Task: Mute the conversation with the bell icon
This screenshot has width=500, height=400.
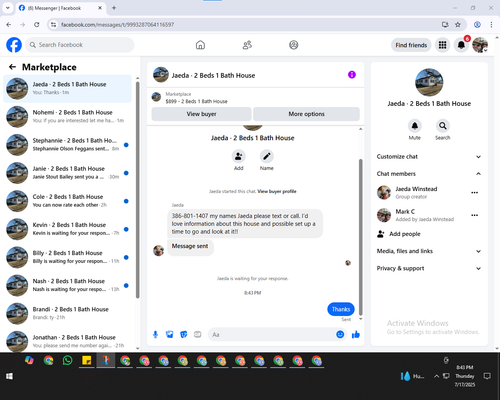Action: click(x=415, y=126)
